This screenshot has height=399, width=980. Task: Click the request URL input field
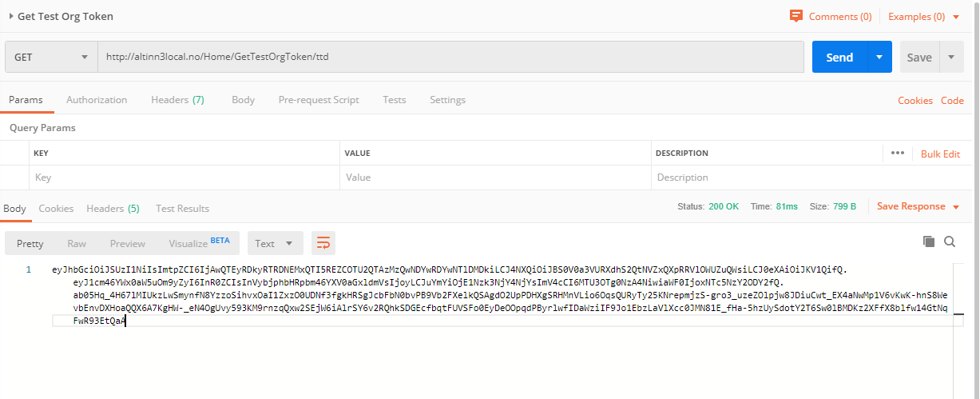point(451,58)
